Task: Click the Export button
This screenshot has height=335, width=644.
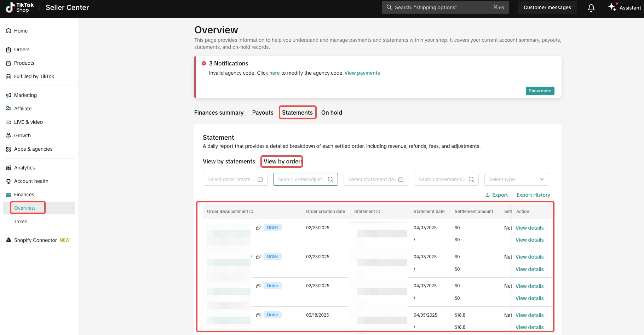Action: click(x=496, y=195)
